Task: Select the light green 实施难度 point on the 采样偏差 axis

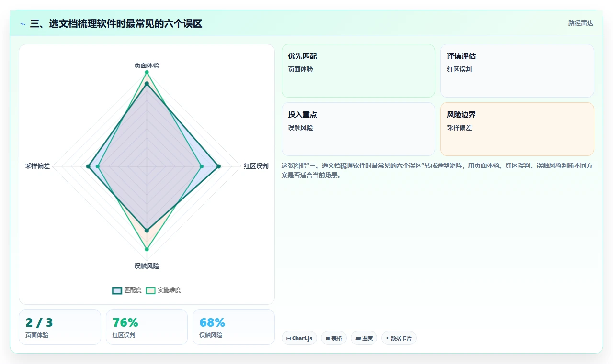Action: pos(98,166)
